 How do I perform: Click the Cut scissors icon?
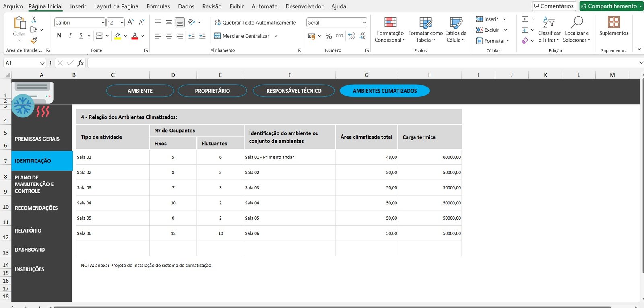[x=34, y=19]
